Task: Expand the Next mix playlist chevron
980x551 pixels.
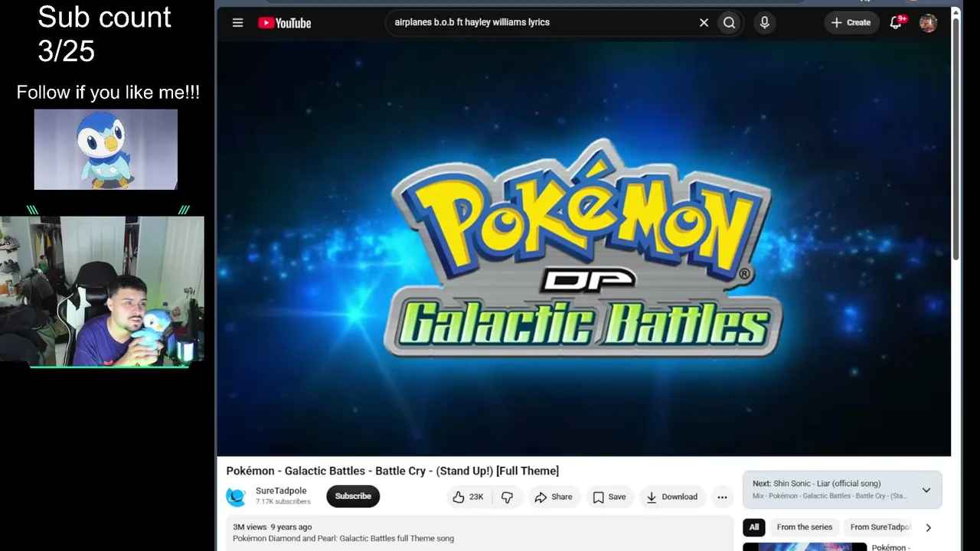Action: 926,490
